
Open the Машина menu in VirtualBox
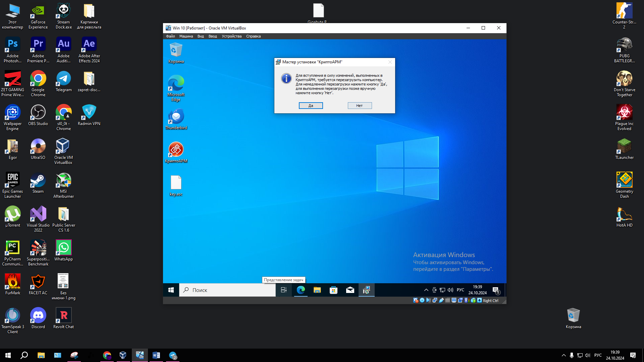pyautogui.click(x=186, y=36)
